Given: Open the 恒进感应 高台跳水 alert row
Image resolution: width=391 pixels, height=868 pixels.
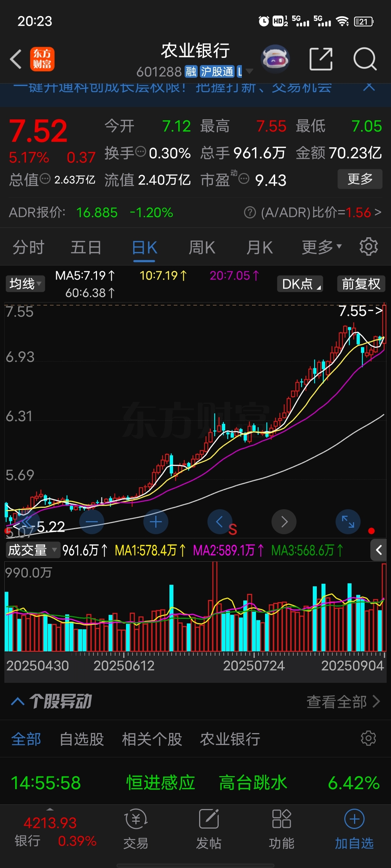Looking at the screenshot, I should [x=195, y=783].
